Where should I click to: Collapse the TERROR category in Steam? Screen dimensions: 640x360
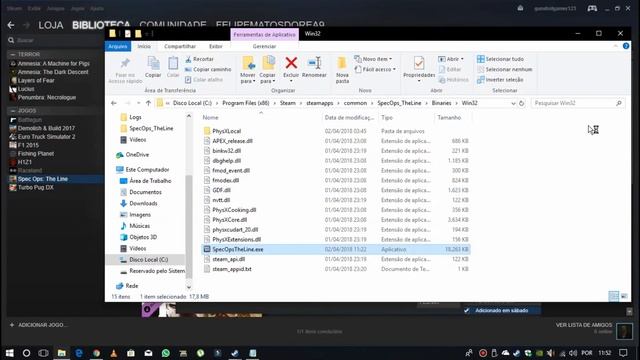13,54
